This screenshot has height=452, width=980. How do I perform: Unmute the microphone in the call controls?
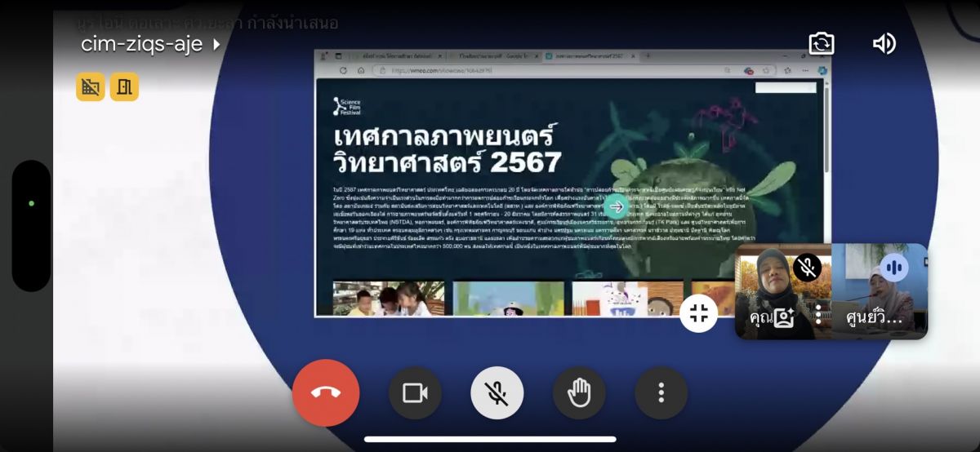497,392
